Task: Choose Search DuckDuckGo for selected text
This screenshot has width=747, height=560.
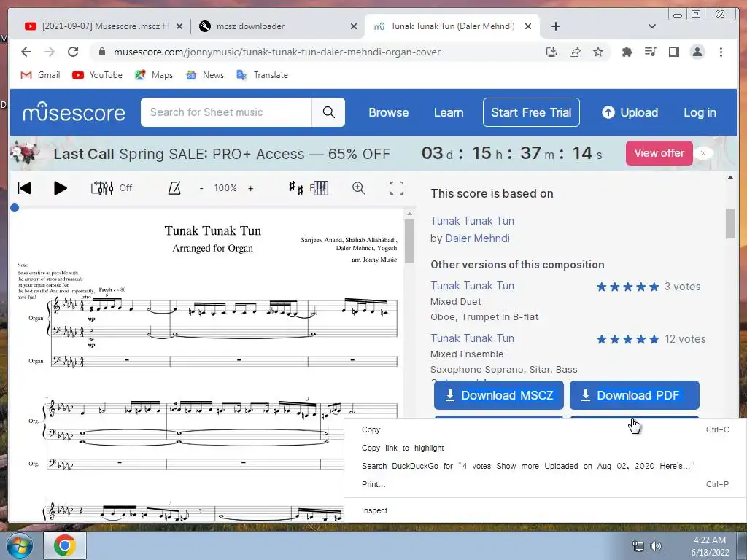Action: coord(545,466)
